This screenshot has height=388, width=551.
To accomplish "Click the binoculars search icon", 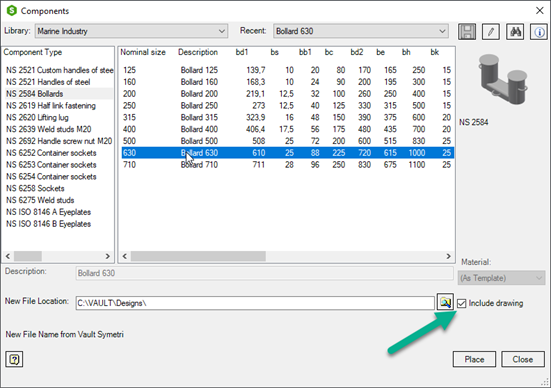I will [x=515, y=32].
